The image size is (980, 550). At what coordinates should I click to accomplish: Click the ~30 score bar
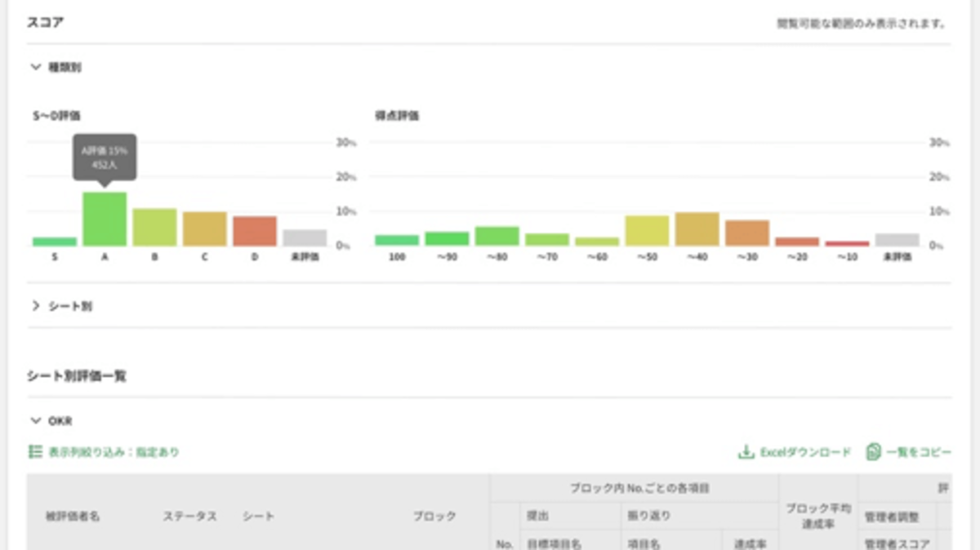tap(747, 233)
